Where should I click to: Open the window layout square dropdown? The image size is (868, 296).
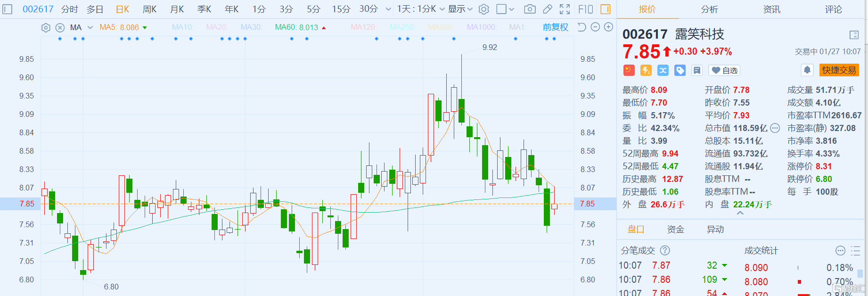[506, 9]
